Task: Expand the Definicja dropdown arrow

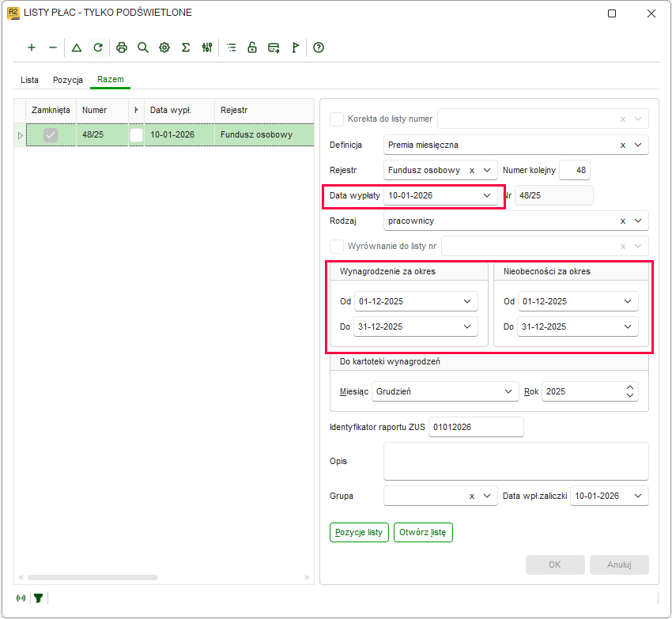Action: point(638,145)
